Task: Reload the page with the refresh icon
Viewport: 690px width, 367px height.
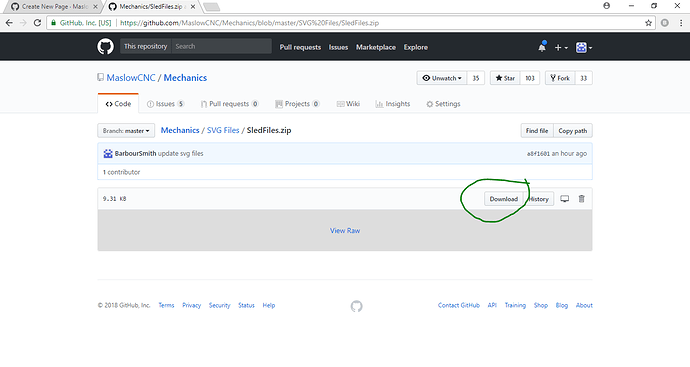Action: click(x=37, y=23)
